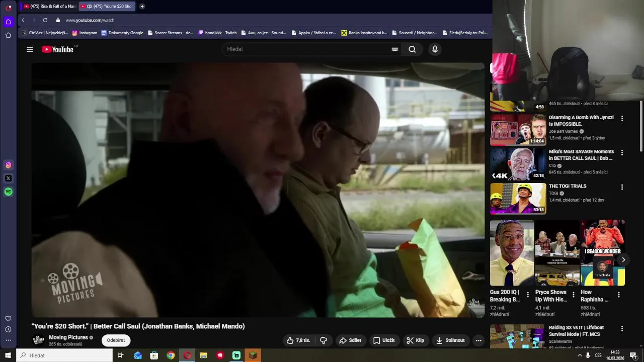
Task: Open Dokumenty Google bookmark
Action: [x=122, y=33]
